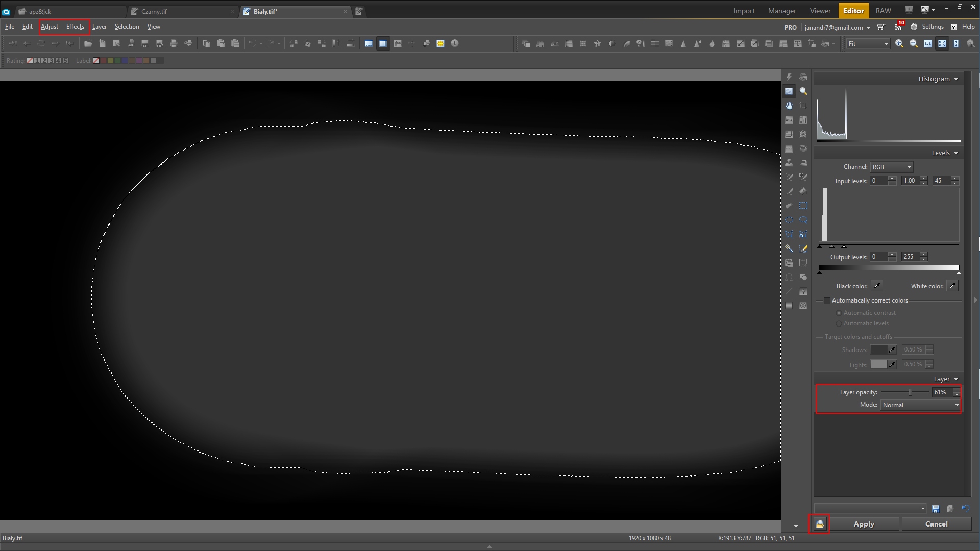The width and height of the screenshot is (980, 551).
Task: Open the Channel RGB dropdown
Action: click(x=892, y=167)
